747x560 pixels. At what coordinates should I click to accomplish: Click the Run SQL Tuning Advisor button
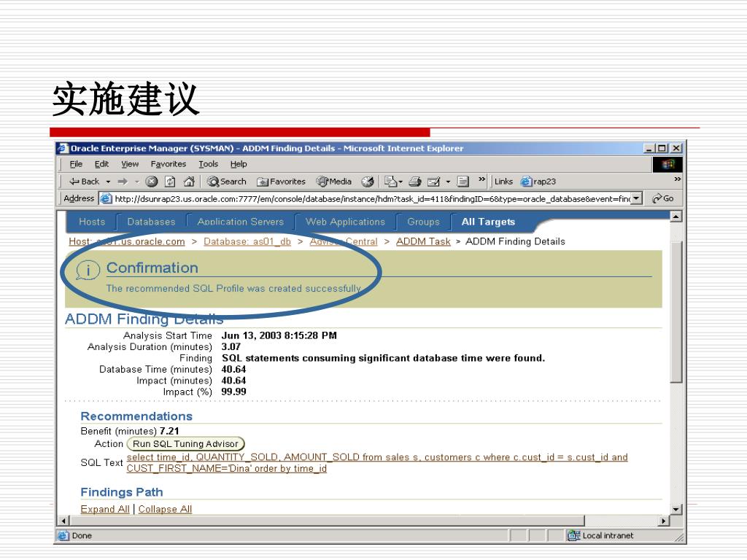coord(186,444)
